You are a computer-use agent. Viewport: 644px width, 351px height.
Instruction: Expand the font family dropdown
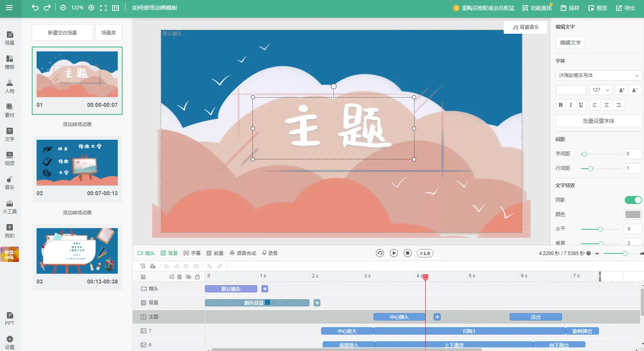(x=598, y=76)
